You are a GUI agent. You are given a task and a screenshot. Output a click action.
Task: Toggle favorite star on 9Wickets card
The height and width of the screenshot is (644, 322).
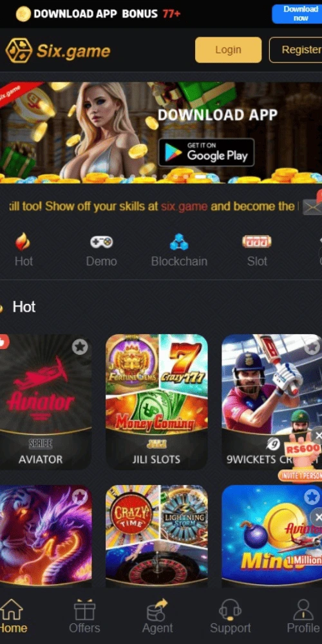pyautogui.click(x=313, y=347)
